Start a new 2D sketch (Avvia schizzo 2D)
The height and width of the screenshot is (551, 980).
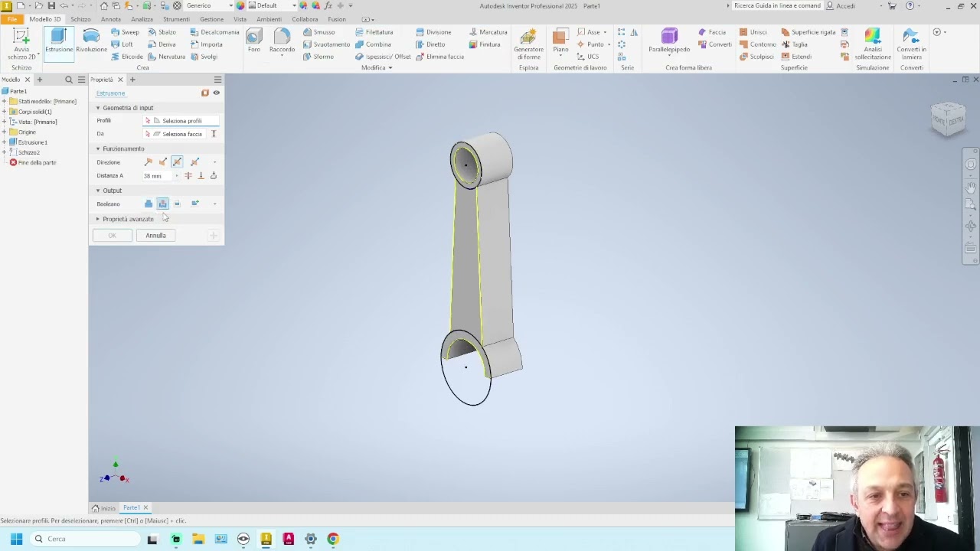[x=21, y=44]
